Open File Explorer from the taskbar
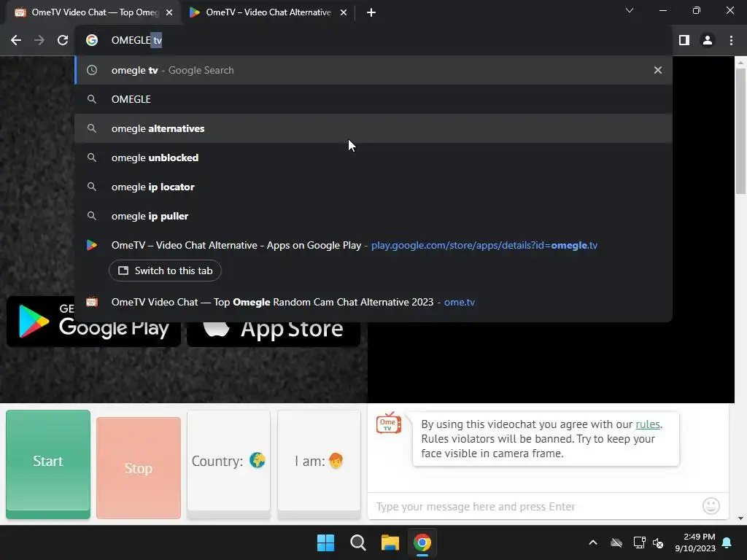The image size is (747, 560). [x=390, y=542]
